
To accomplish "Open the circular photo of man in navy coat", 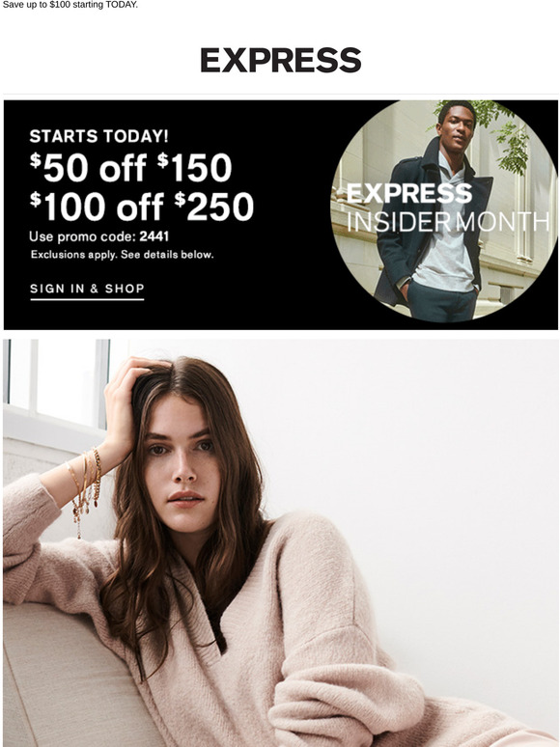I will [x=444, y=211].
